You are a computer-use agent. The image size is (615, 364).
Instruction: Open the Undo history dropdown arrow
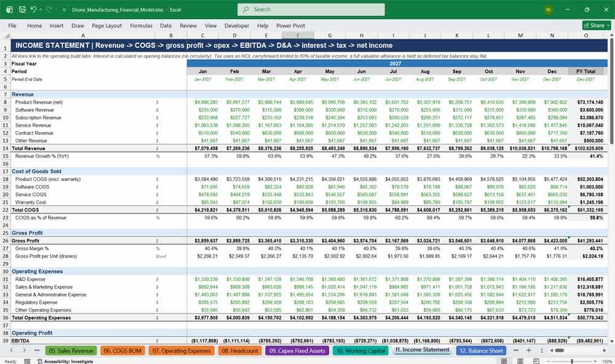41,9
